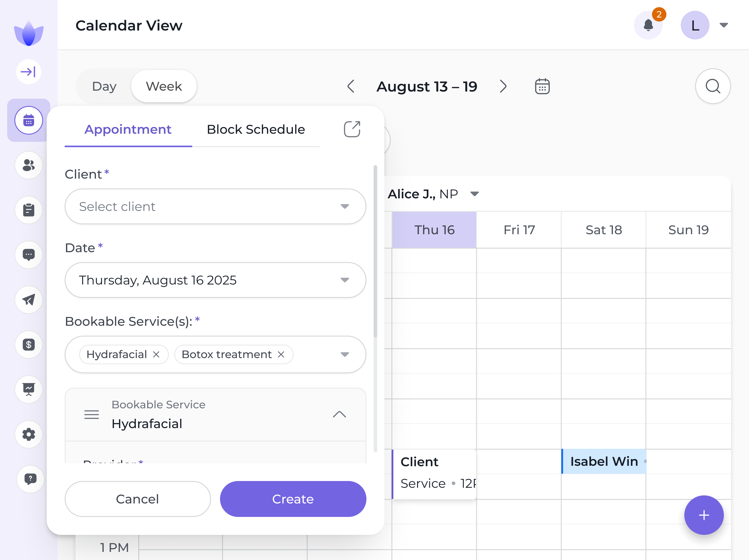
Task: Collapse the Hydrafacial bookable service section
Action: pyautogui.click(x=339, y=414)
